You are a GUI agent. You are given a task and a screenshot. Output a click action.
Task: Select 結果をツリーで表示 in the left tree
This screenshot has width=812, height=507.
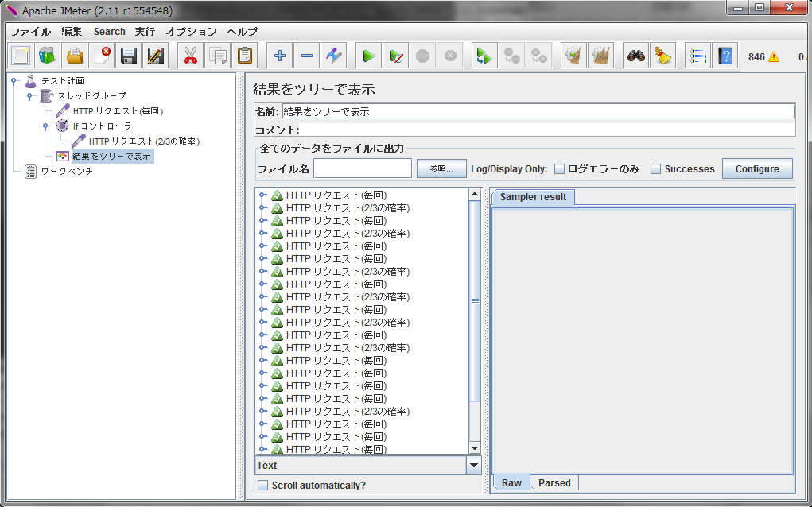(112, 156)
